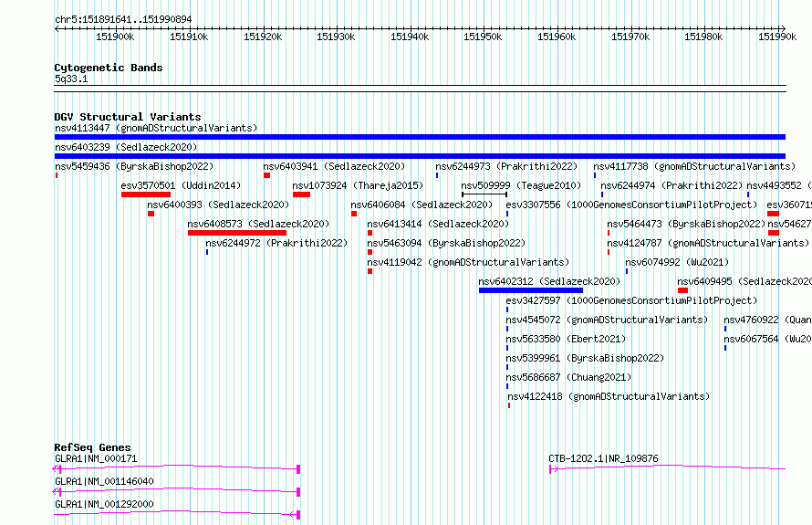The image size is (812, 525).
Task: Click the nsv4545072 (gnomADStructuralVariants) label
Action: [607, 320]
